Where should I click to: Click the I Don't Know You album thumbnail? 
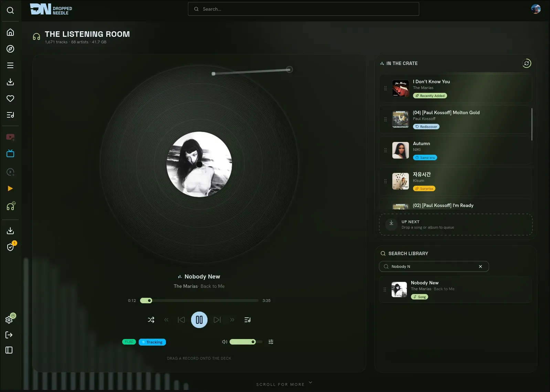pyautogui.click(x=401, y=88)
